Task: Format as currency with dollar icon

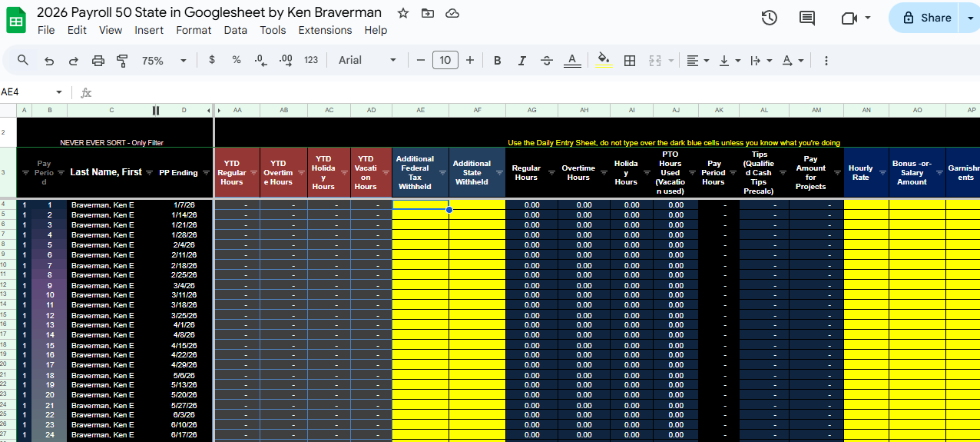Action: pos(212,60)
